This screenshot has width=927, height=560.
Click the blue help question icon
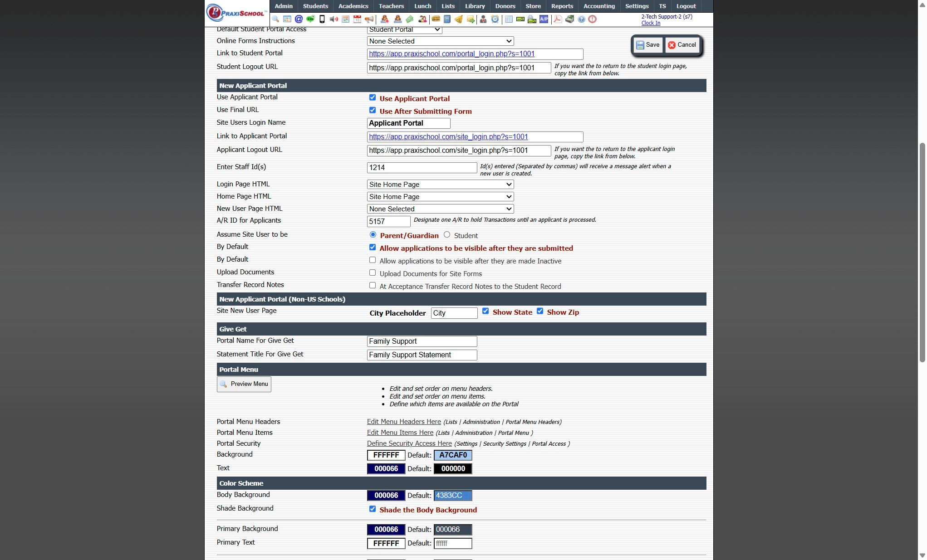click(x=581, y=19)
